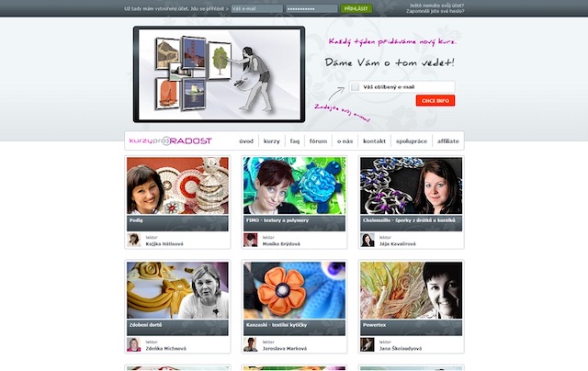Click Zdeňka Michnová's lektor avatar
The image size is (588, 371).
tap(134, 344)
